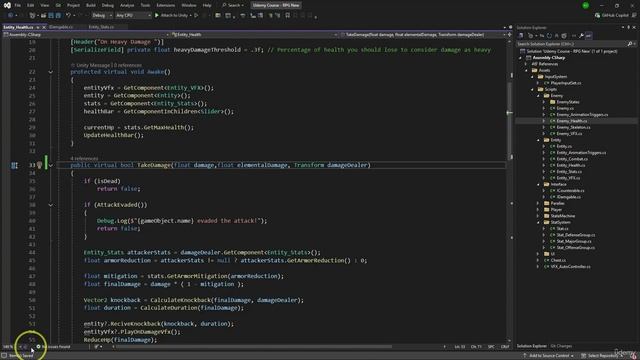Image resolution: width=640 pixels, height=360 pixels.
Task: Collapse the TakeDamage method code block
Action: tap(51, 165)
